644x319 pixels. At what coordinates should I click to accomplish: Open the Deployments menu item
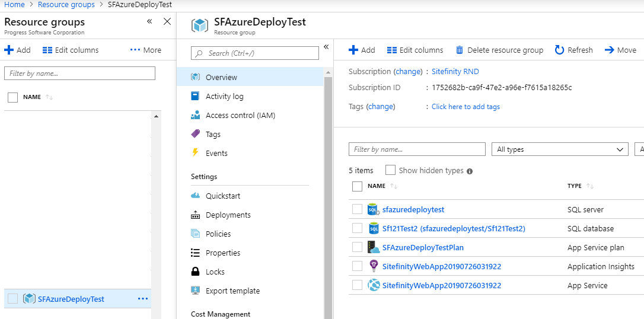click(228, 215)
